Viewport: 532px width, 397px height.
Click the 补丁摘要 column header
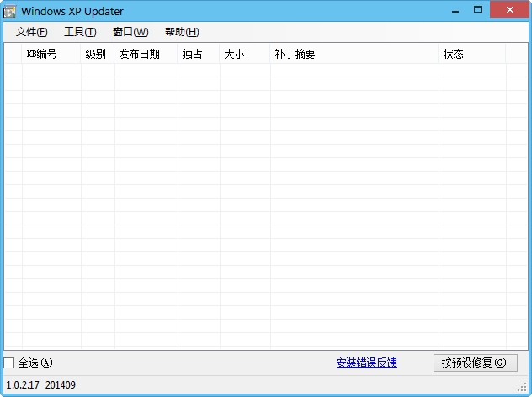point(354,54)
